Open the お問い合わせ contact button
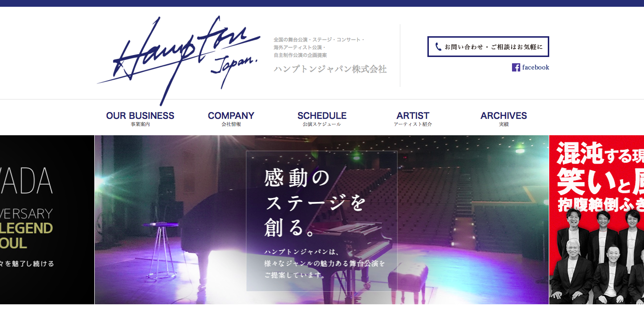This screenshot has height=313, width=644. (x=488, y=47)
